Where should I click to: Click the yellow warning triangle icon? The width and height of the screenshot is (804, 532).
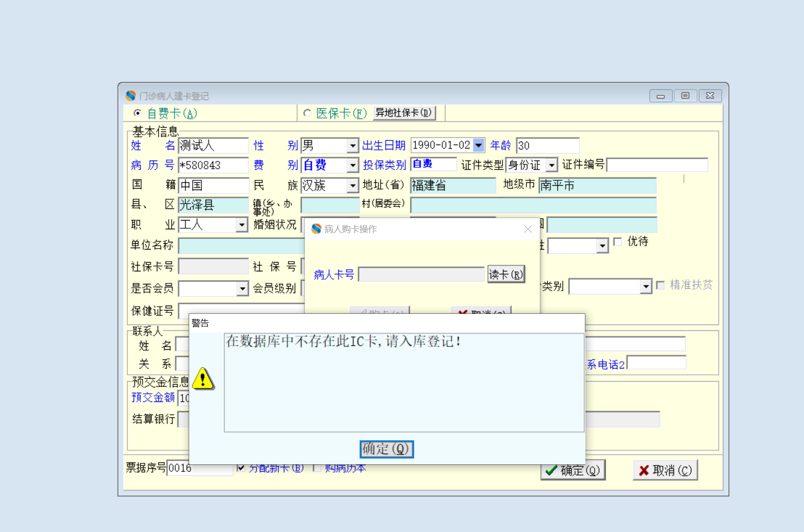[203, 378]
